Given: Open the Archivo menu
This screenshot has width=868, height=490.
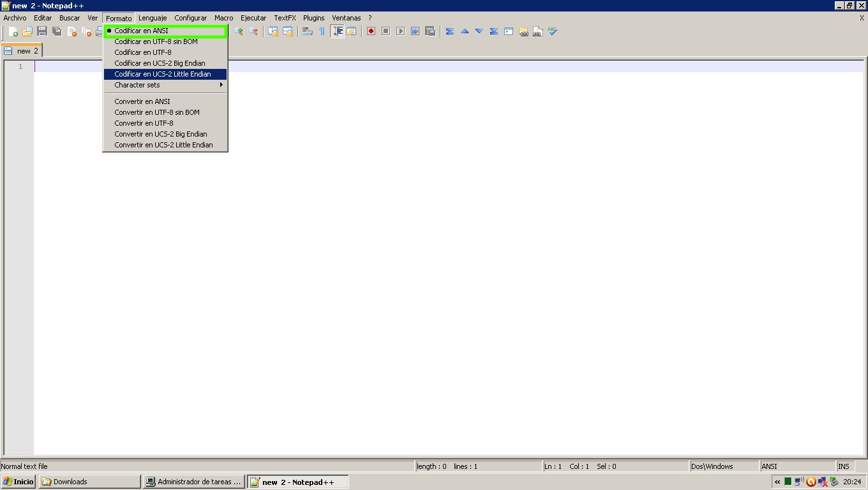Looking at the screenshot, I should click(15, 18).
